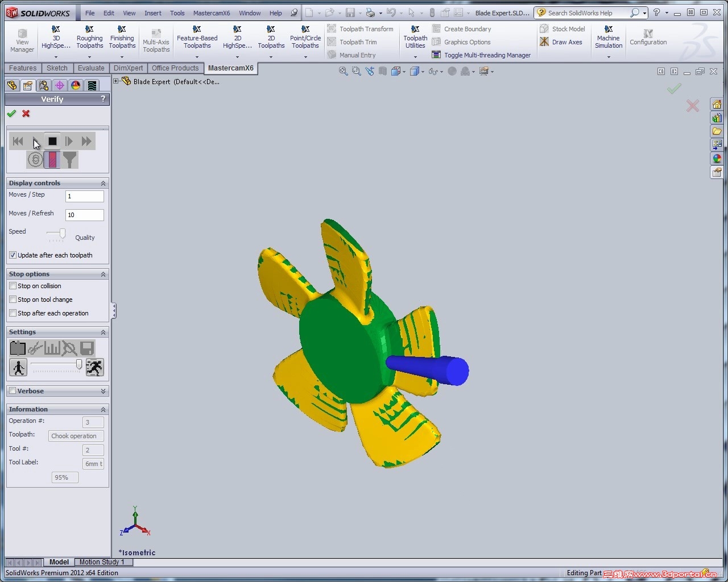Open the FeatureManager design tree tab icon
This screenshot has width=728, height=582.
pos(12,85)
